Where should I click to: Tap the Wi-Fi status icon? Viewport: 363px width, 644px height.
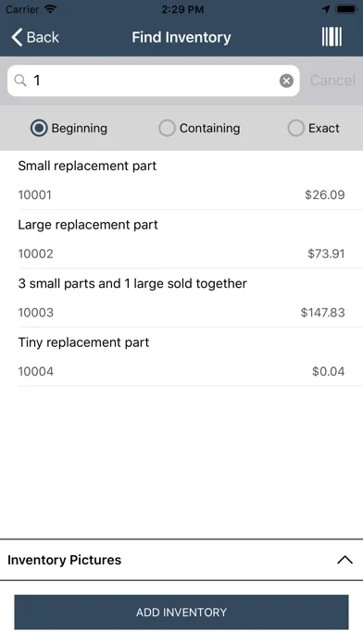pyautogui.click(x=51, y=8)
